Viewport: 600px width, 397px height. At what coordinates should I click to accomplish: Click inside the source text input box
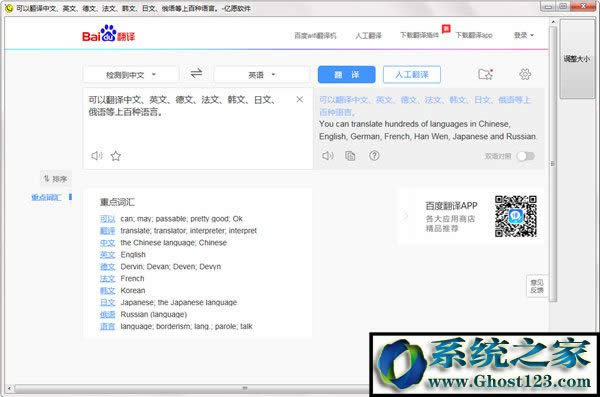191,126
